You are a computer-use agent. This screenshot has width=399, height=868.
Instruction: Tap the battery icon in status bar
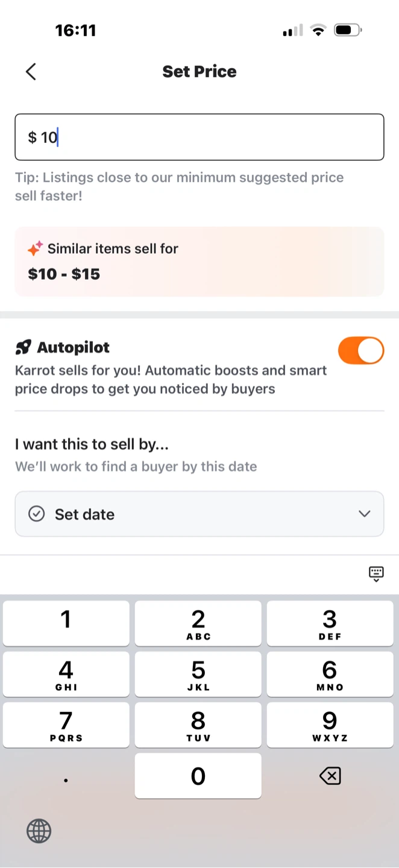tap(348, 30)
